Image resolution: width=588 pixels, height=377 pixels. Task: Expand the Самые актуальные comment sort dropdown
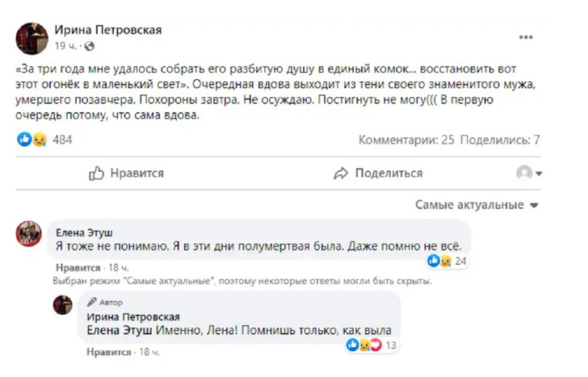tap(479, 205)
